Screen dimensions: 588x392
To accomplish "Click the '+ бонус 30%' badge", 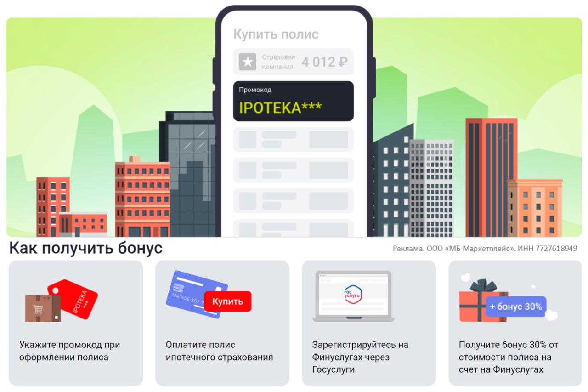I will [516, 307].
